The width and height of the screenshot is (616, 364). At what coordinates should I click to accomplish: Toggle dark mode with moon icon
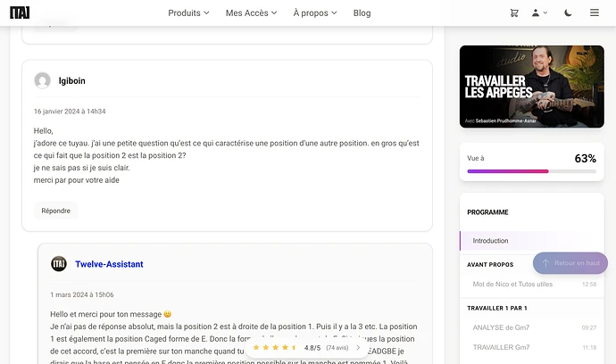pyautogui.click(x=568, y=13)
